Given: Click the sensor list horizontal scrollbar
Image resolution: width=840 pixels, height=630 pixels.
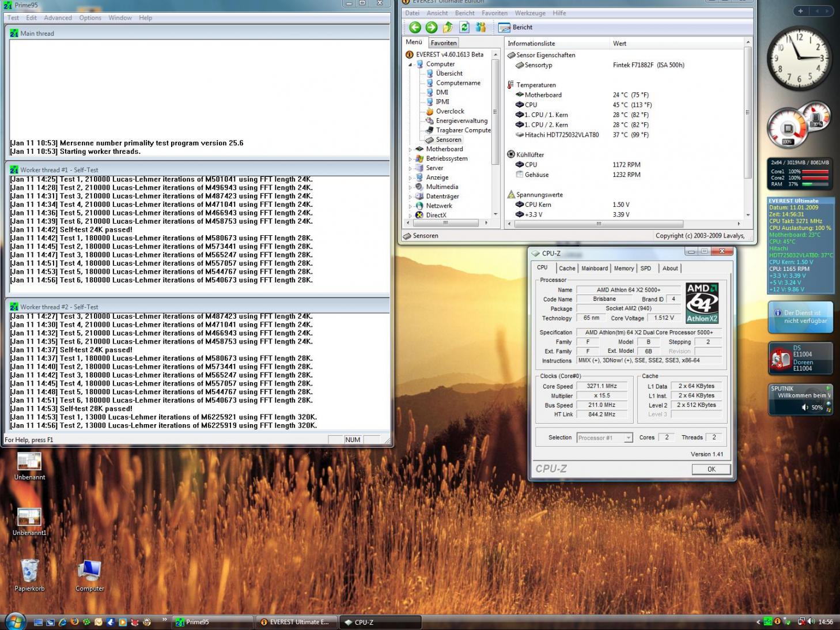Looking at the screenshot, I should (624, 224).
